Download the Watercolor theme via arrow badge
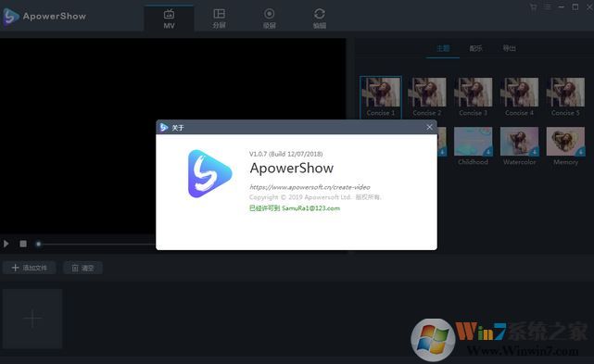This screenshot has height=364, width=594. [x=534, y=152]
